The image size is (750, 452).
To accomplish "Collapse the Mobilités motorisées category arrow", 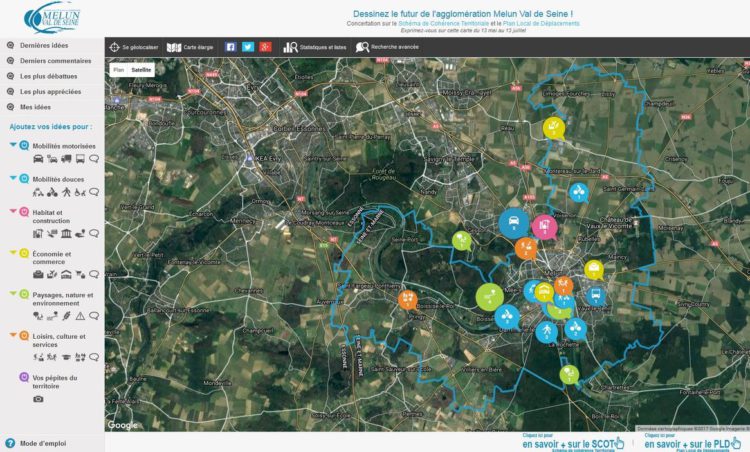I will 13,145.
